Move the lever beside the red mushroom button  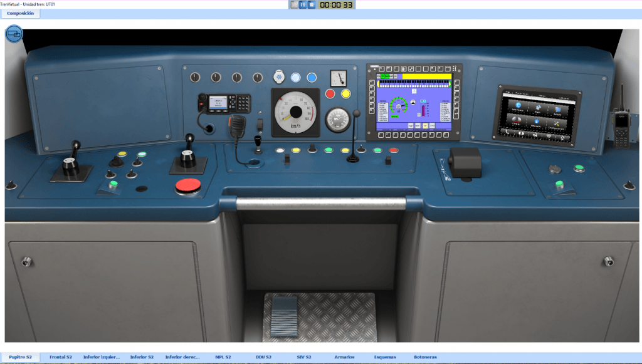[188, 154]
